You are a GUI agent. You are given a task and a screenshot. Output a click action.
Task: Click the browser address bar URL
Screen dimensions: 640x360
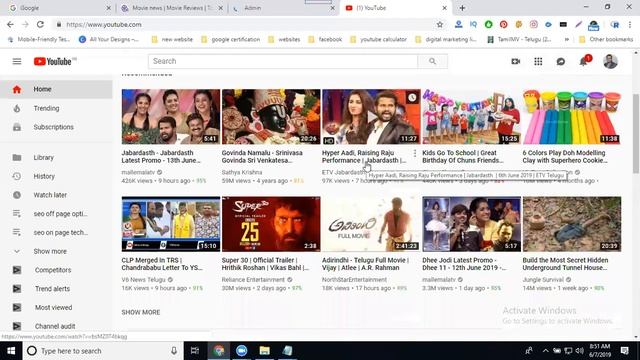click(104, 24)
